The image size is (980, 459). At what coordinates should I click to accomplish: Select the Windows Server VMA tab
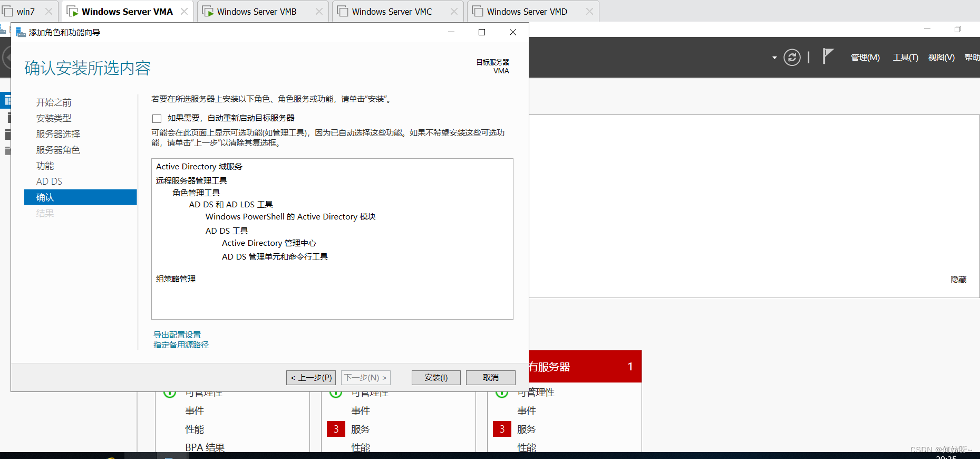click(128, 11)
